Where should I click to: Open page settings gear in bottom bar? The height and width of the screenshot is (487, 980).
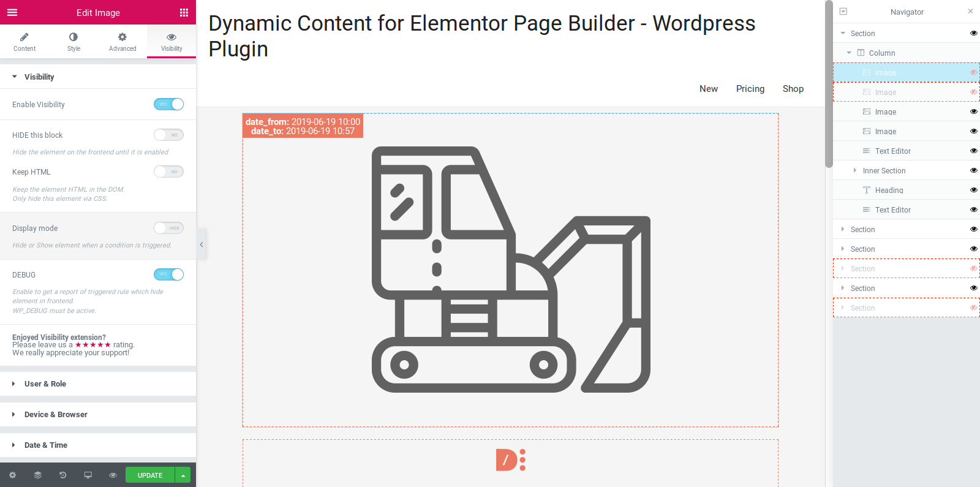pyautogui.click(x=12, y=475)
